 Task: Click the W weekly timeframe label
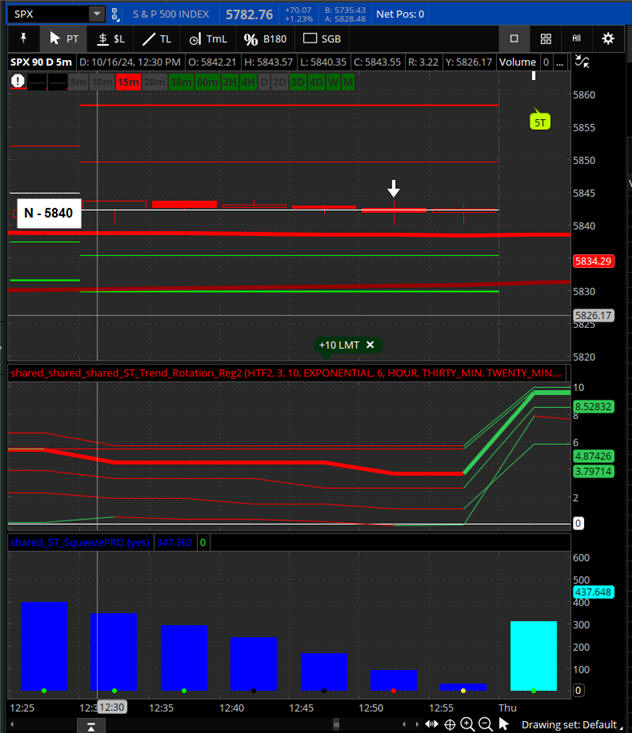(333, 82)
